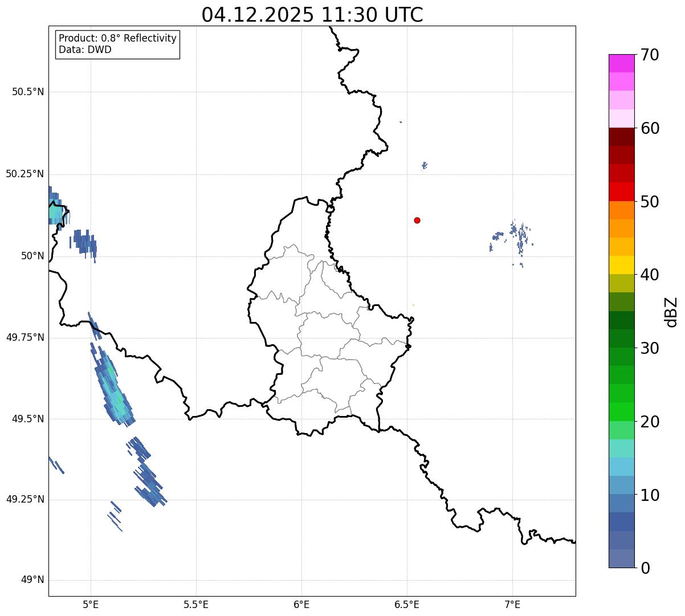This screenshot has height=616, width=685.
Task: Click the 6.5°E longitude label
Action: pyautogui.click(x=407, y=604)
